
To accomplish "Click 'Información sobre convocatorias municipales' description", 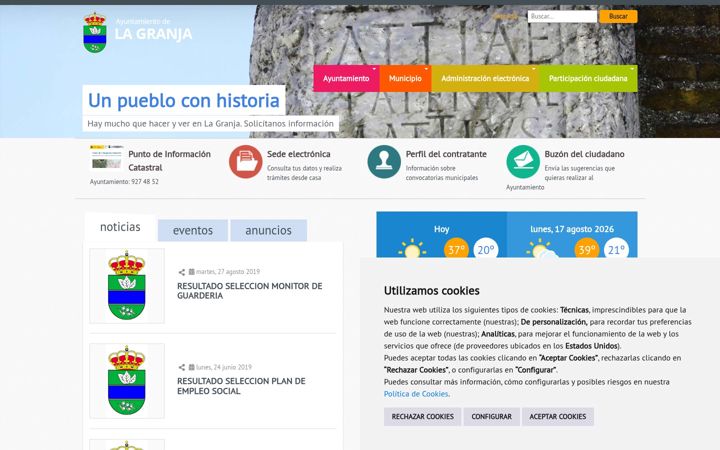I will tap(442, 173).
